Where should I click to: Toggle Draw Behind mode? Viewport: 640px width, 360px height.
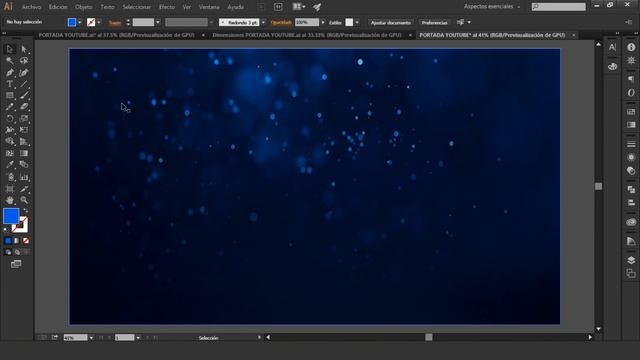(x=17, y=252)
